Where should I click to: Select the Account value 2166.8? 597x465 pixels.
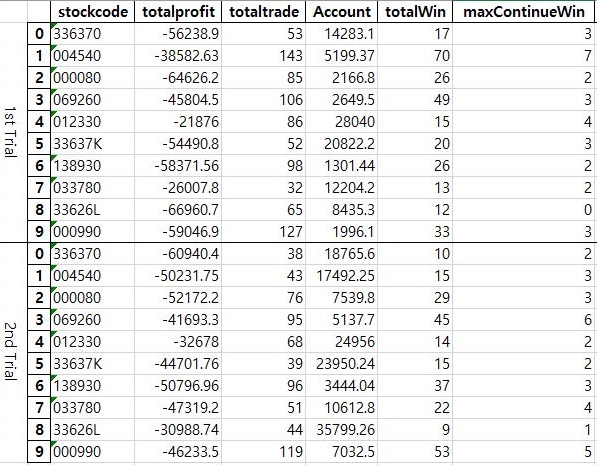pos(342,78)
